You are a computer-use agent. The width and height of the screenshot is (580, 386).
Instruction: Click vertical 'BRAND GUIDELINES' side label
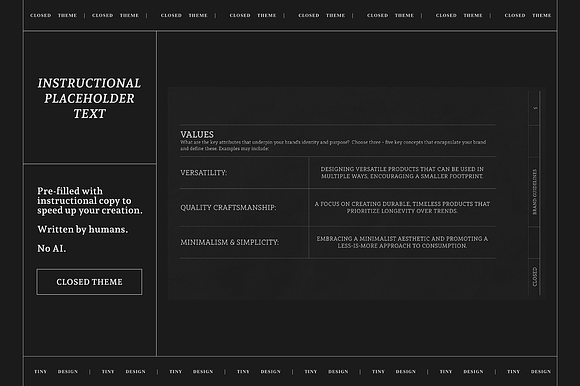(x=535, y=192)
